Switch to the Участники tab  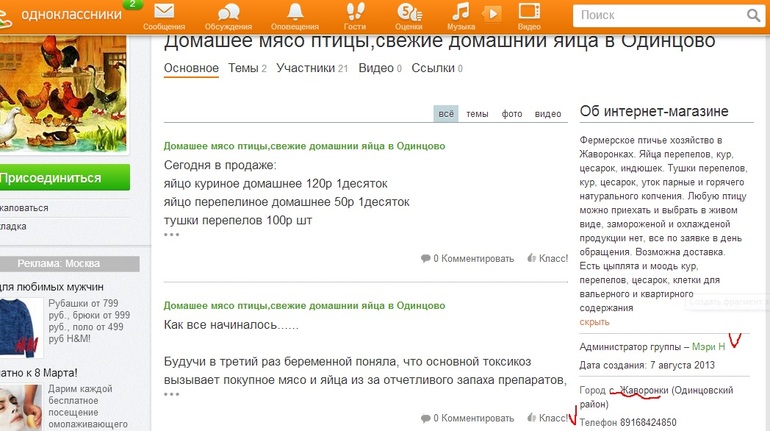[x=305, y=68]
